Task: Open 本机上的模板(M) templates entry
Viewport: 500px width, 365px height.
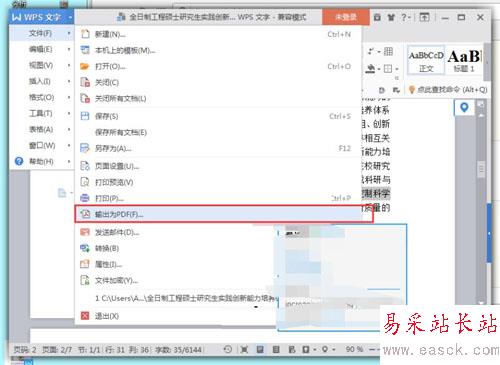Action: click(218, 50)
